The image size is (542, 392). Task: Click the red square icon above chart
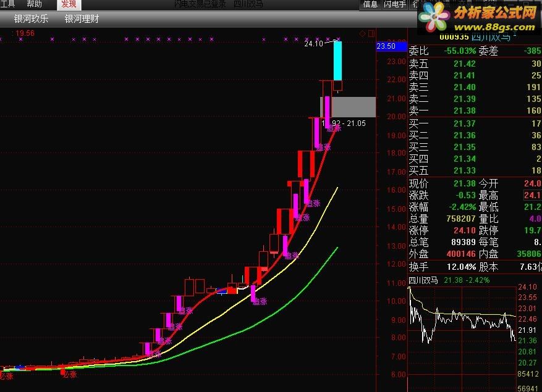(x=371, y=33)
